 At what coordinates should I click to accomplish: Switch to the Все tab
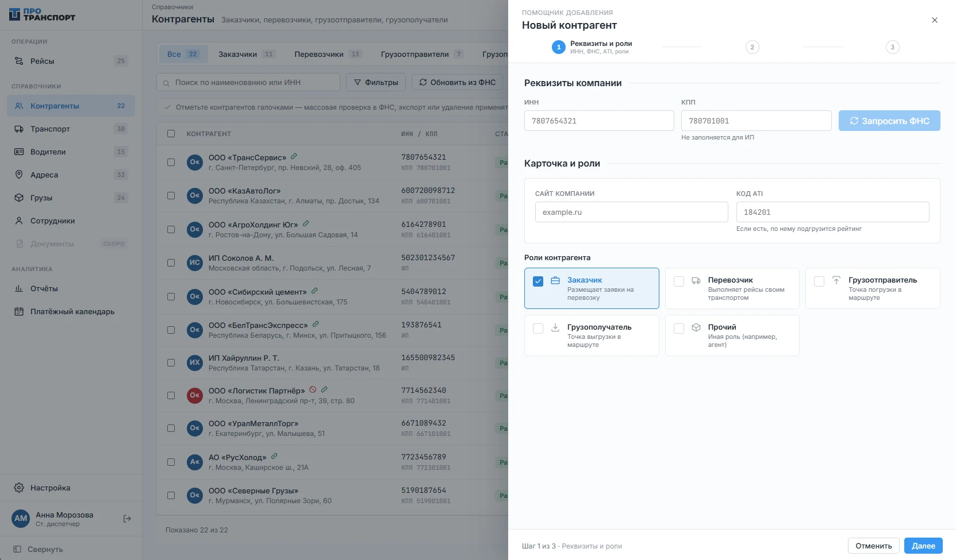coord(183,54)
